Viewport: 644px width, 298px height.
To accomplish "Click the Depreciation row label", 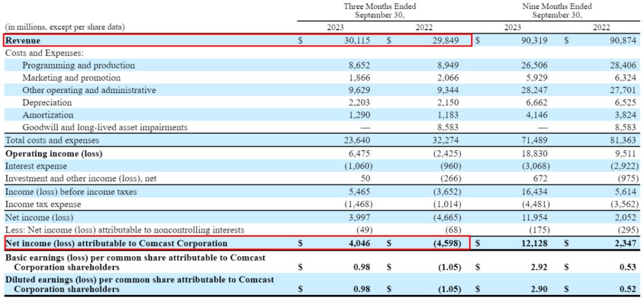I will pyautogui.click(x=48, y=103).
